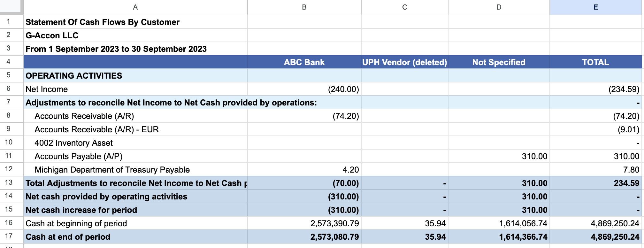Select the (70.00) total adjustments value

tap(304, 183)
